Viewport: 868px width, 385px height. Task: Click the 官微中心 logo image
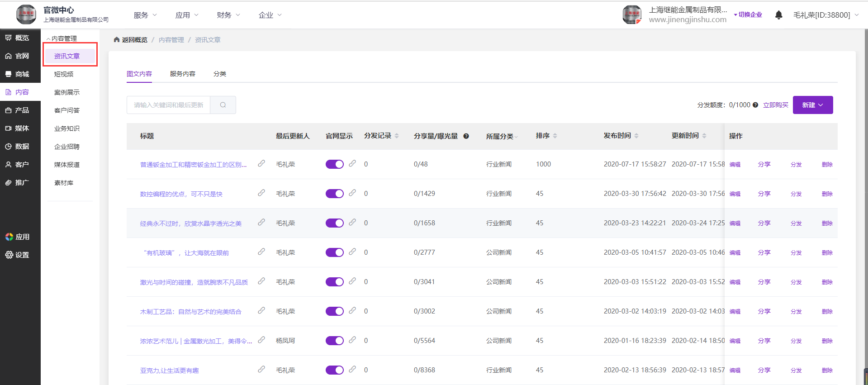26,14
